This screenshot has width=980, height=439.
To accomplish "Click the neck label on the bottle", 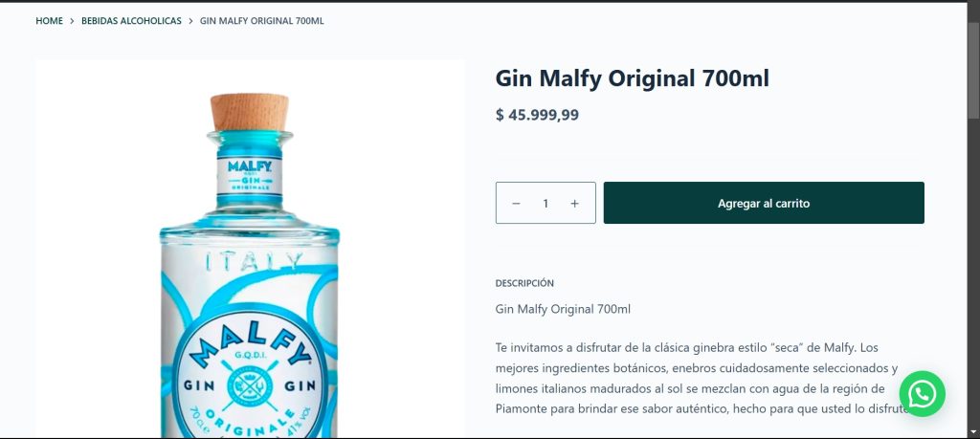I will 250,175.
